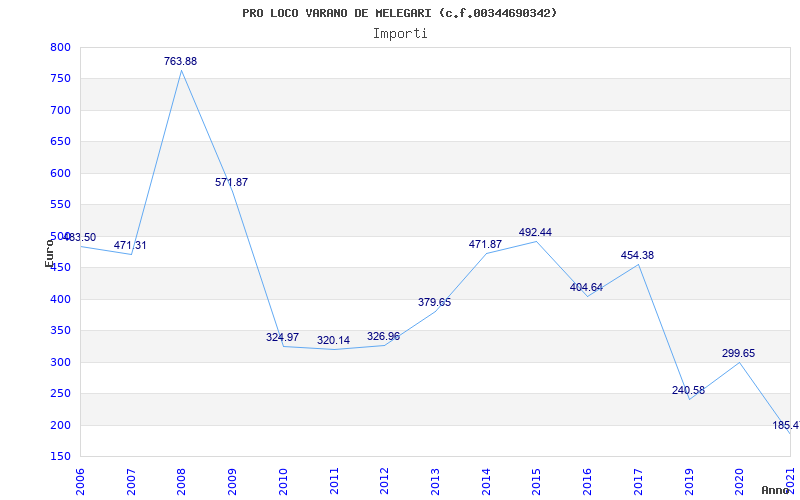Screen dimensions: 800x500
Task: Click the 550 value on Euro axis
Action: pyautogui.click(x=60, y=205)
